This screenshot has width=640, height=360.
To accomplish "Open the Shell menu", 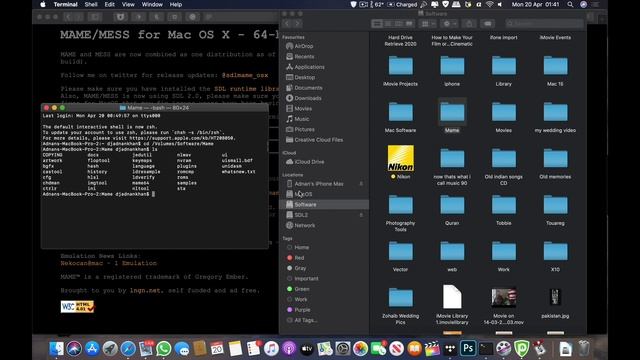I will click(x=91, y=4).
